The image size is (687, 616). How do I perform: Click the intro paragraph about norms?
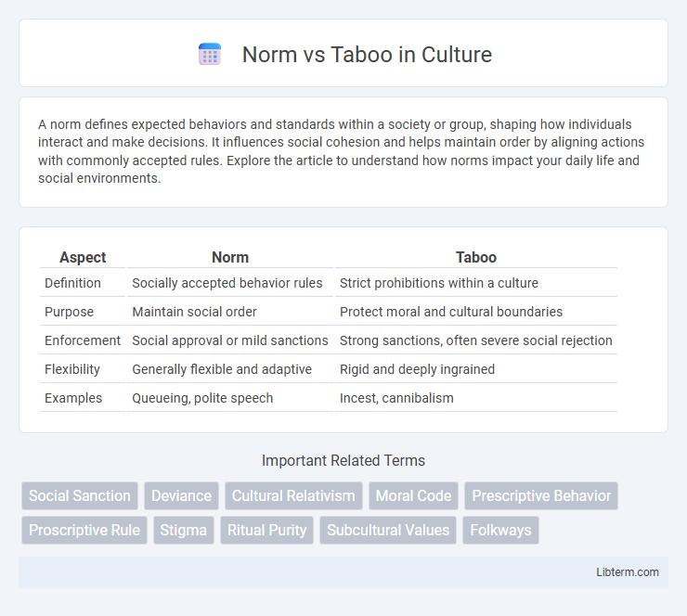[x=342, y=151]
